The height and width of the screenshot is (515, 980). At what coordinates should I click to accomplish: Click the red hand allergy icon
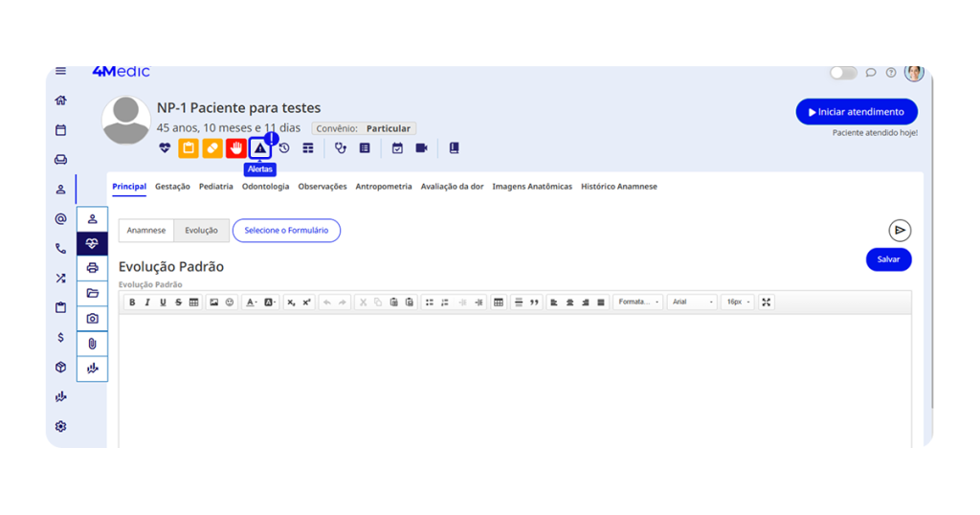coord(236,148)
